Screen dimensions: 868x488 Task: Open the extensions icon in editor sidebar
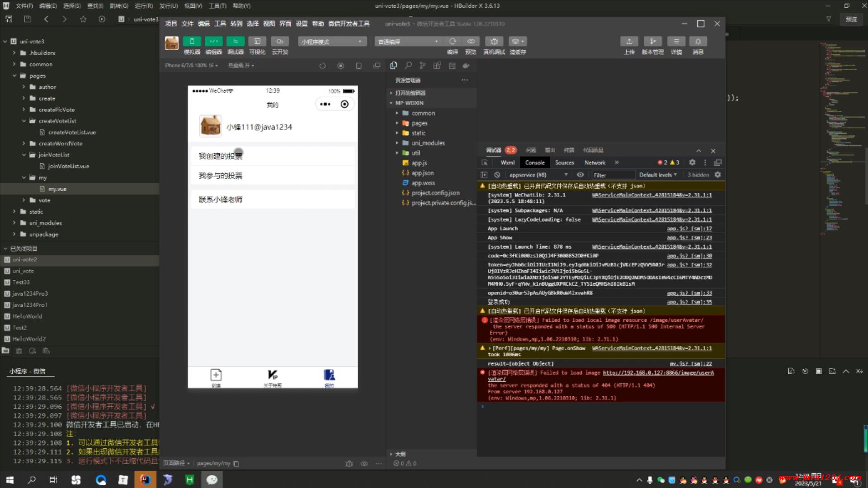coord(437,66)
